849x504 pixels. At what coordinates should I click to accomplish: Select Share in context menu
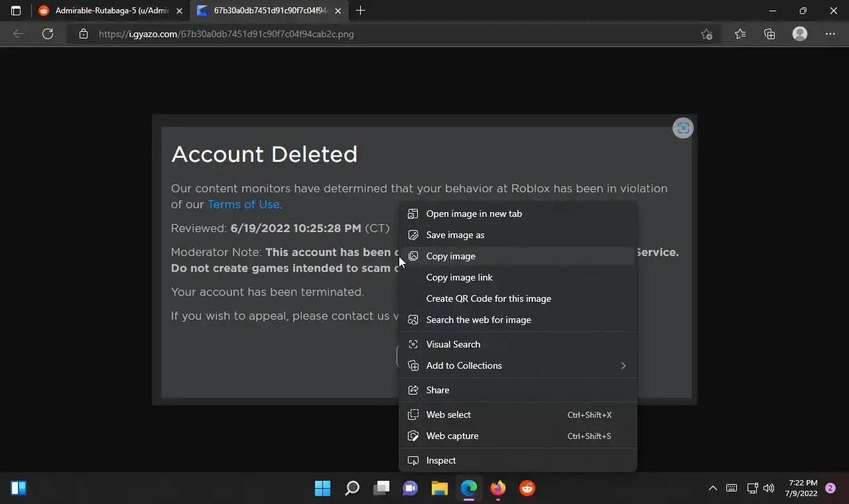pos(517,390)
